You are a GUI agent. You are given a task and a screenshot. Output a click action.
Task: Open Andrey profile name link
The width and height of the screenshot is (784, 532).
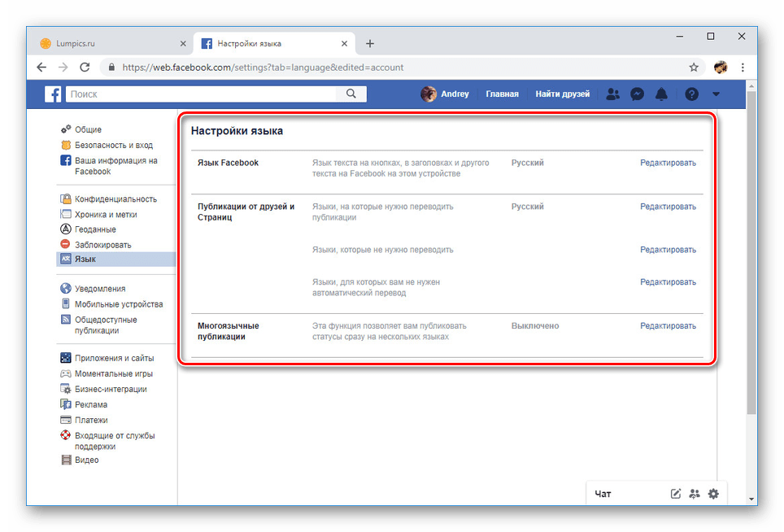pyautogui.click(x=455, y=94)
